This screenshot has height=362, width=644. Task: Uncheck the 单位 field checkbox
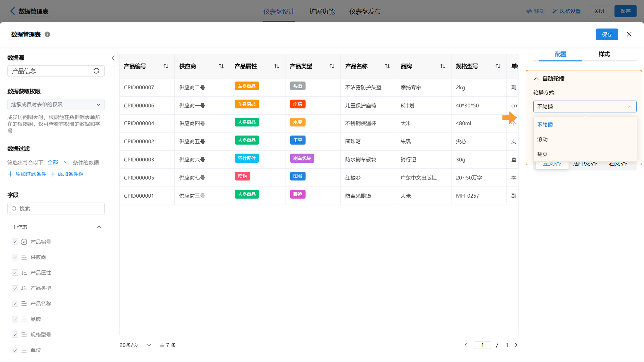(15, 350)
